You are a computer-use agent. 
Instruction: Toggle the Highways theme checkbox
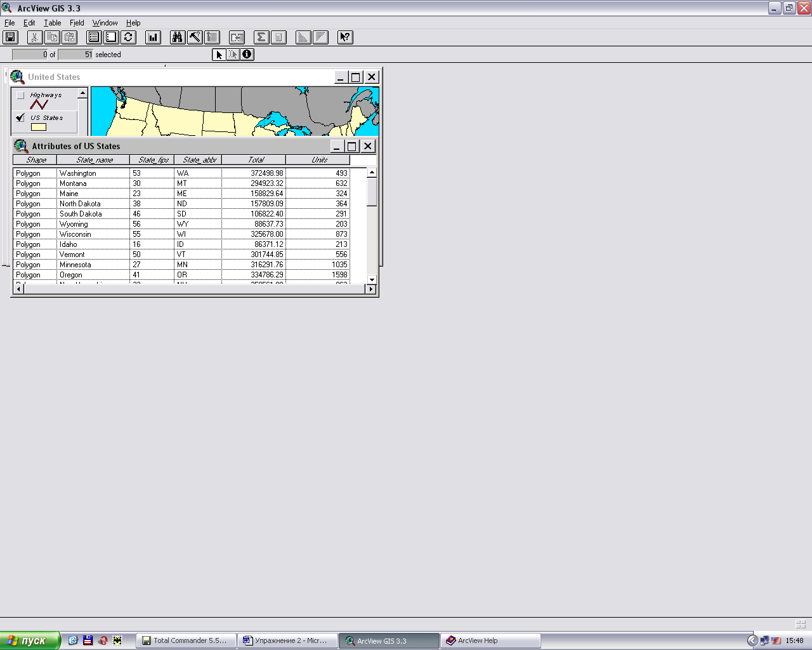20,95
